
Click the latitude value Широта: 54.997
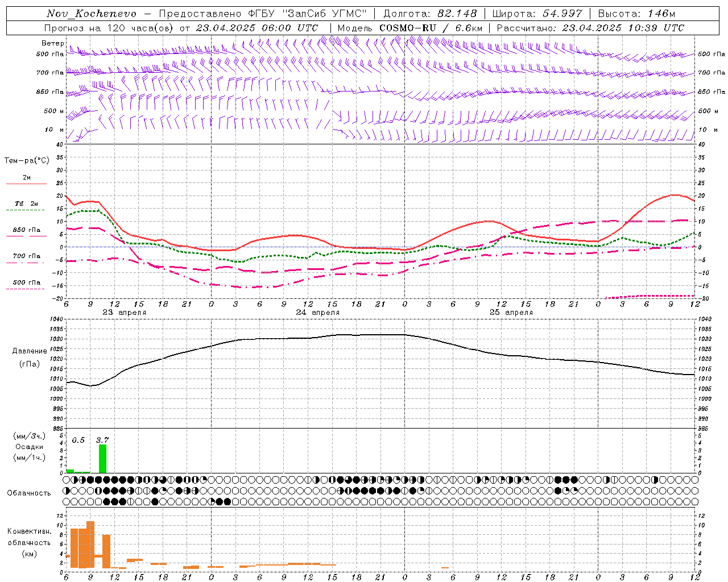pyautogui.click(x=537, y=14)
